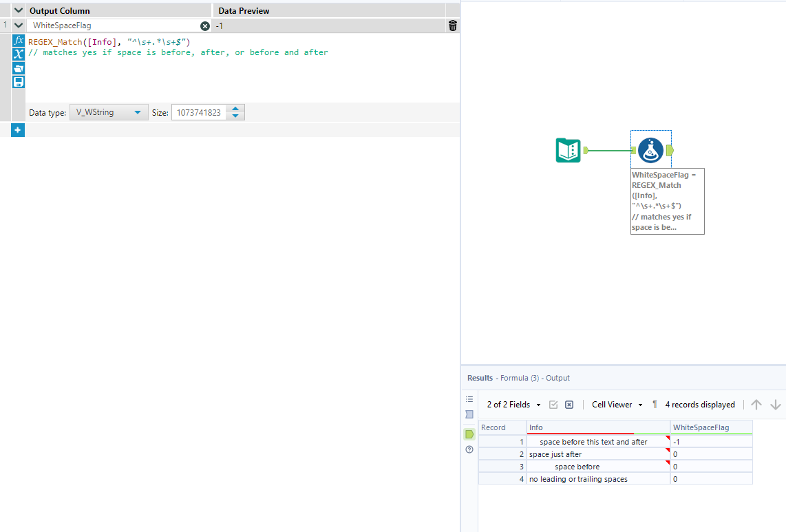
Task: Add a new expression with the plus button
Action: tap(19, 129)
